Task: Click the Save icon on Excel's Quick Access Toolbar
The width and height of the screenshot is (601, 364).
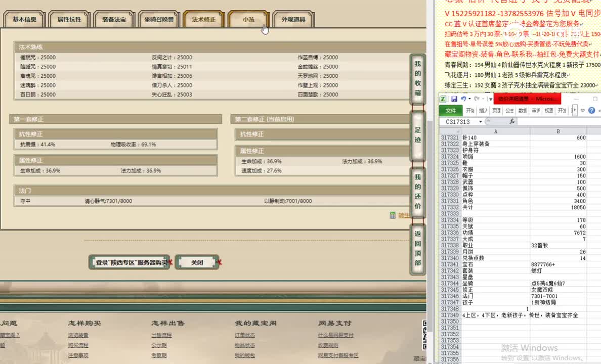Action: (x=454, y=99)
